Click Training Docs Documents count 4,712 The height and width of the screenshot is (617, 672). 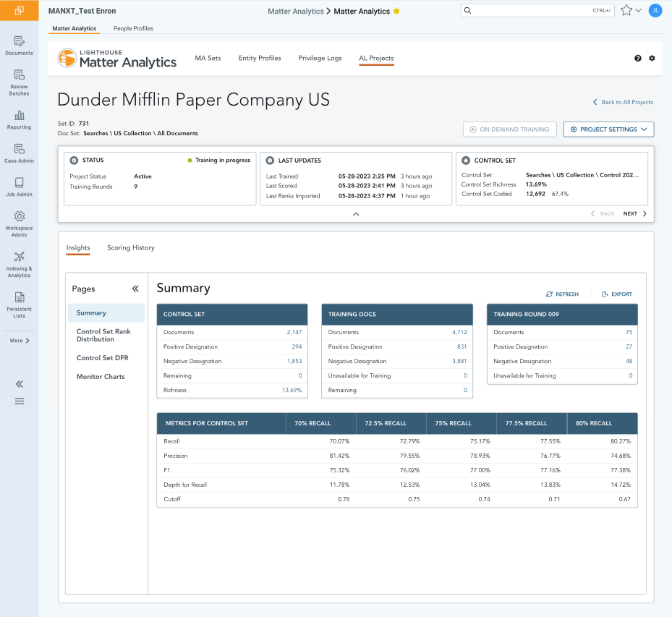(459, 332)
